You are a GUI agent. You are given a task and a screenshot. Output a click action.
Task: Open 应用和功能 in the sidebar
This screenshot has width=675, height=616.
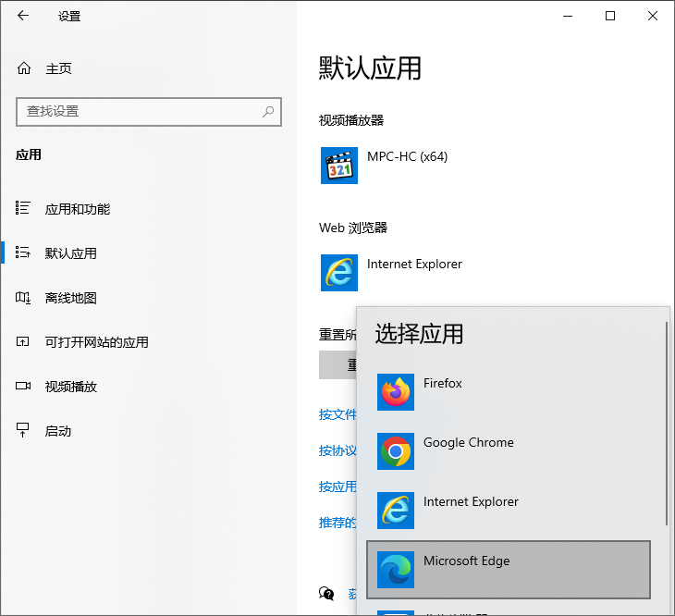pyautogui.click(x=78, y=209)
